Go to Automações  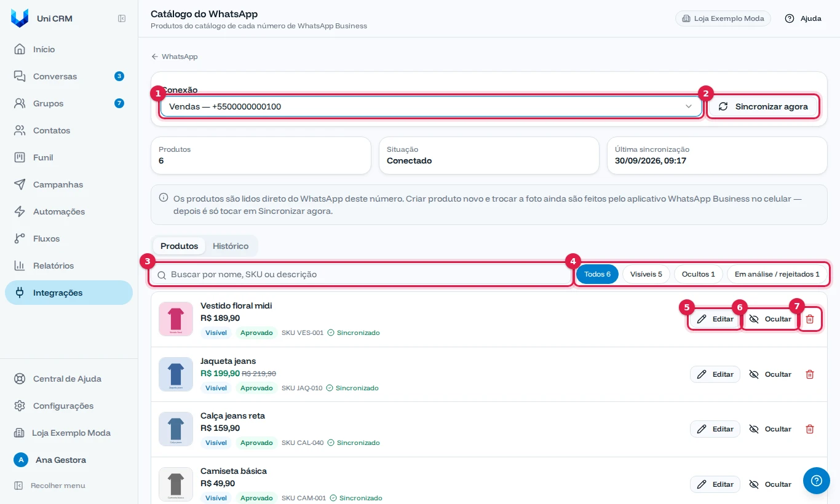tap(69, 211)
